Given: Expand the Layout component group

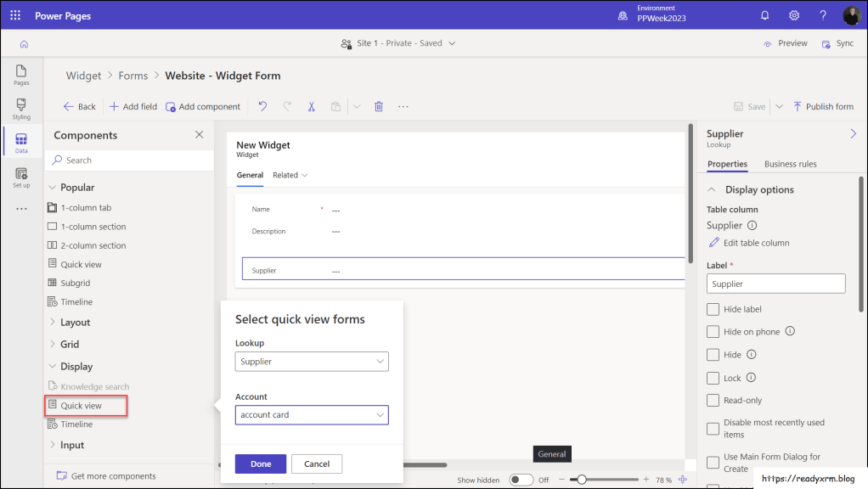Looking at the screenshot, I should [x=75, y=323].
